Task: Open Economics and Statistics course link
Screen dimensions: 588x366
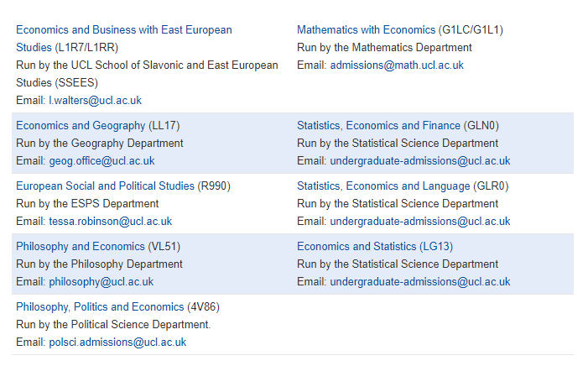Action: click(356, 247)
